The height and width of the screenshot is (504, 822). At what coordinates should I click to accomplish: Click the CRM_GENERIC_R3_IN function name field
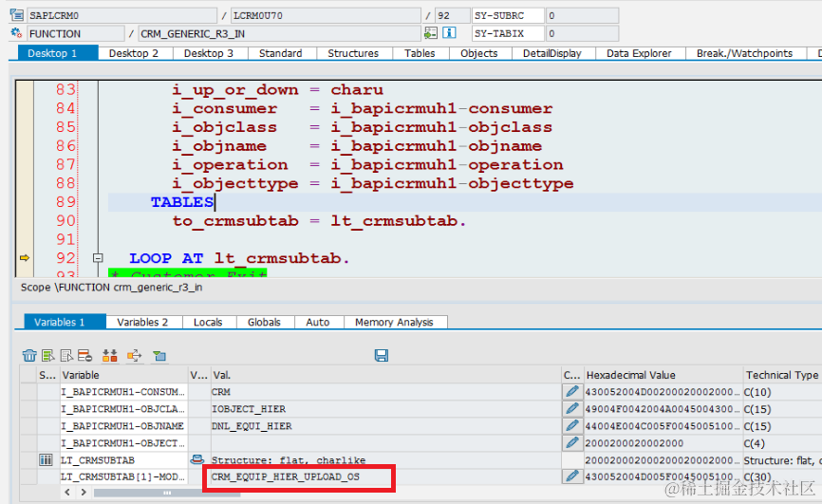tap(280, 33)
